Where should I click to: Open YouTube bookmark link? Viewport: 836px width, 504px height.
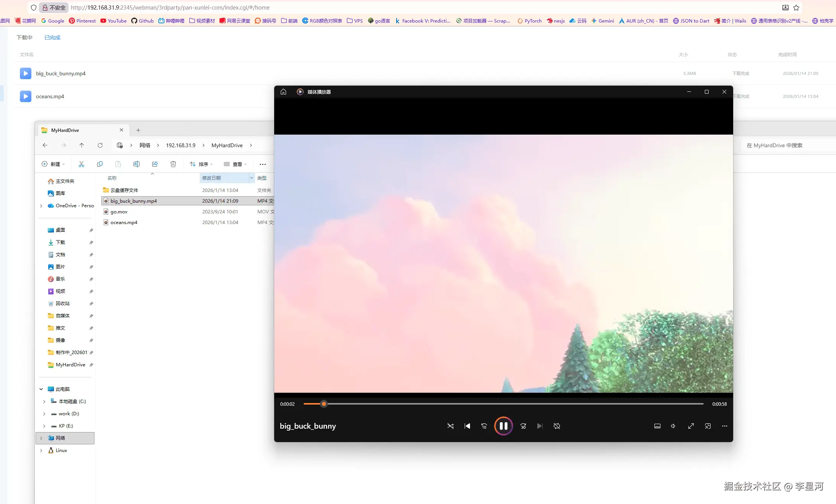coord(113,21)
